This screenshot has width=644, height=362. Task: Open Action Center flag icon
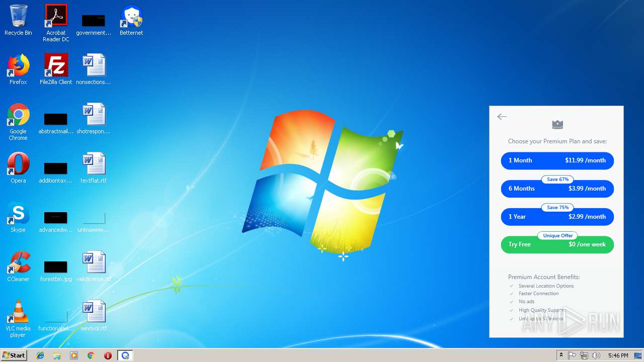(x=572, y=355)
